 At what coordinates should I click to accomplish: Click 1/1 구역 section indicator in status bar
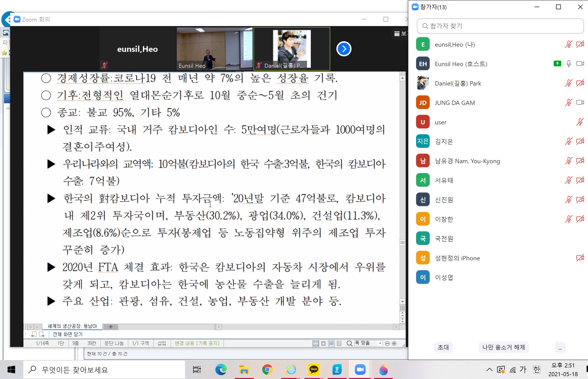140,343
